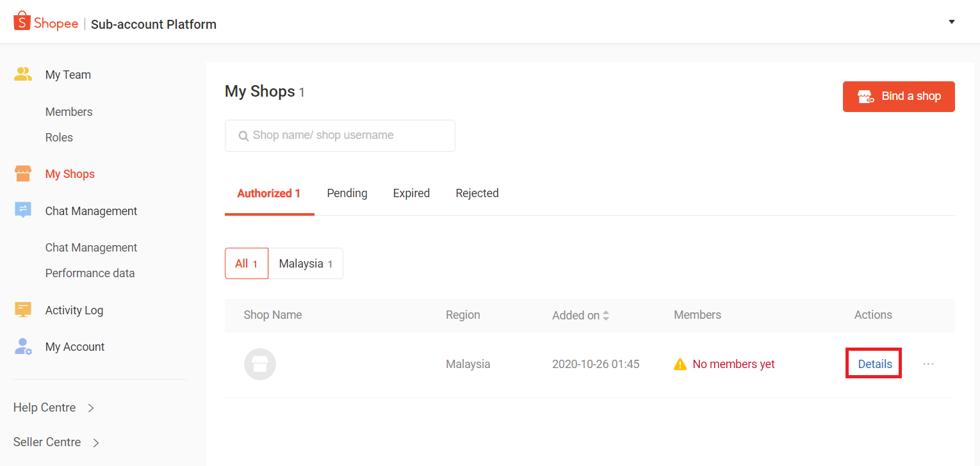Expand Help Centre via its chevron

point(90,407)
